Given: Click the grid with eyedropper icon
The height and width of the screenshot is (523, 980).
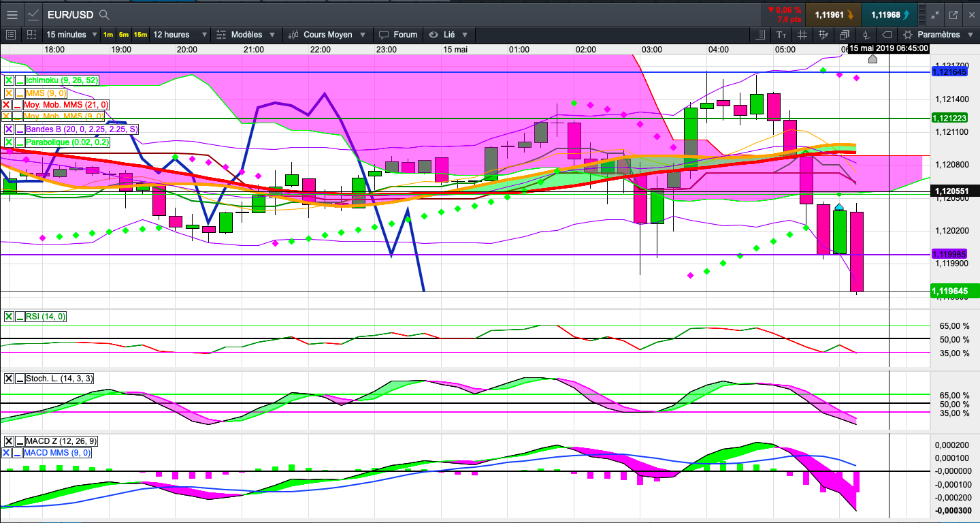Looking at the screenshot, I should tap(823, 35).
